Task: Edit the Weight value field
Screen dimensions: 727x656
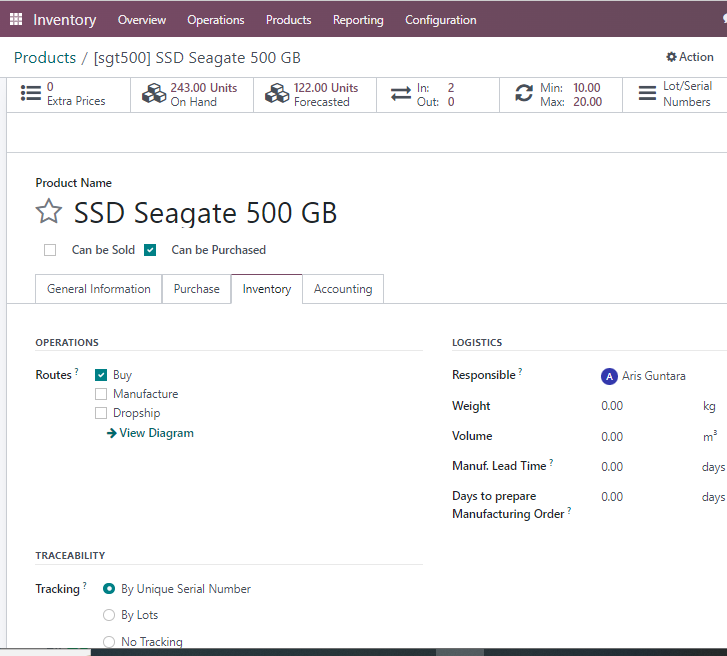Action: [x=612, y=406]
